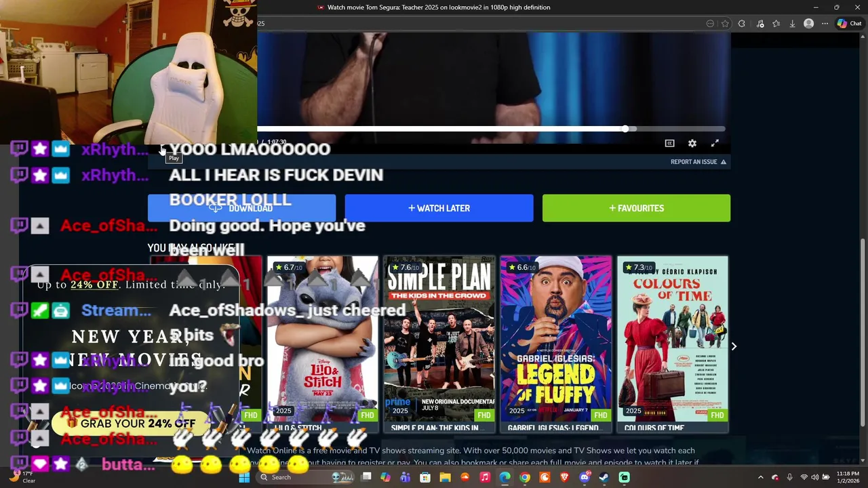Open Gabriel Iglesias: Legend of Fluffy poster
868x488 pixels.
[x=556, y=339]
